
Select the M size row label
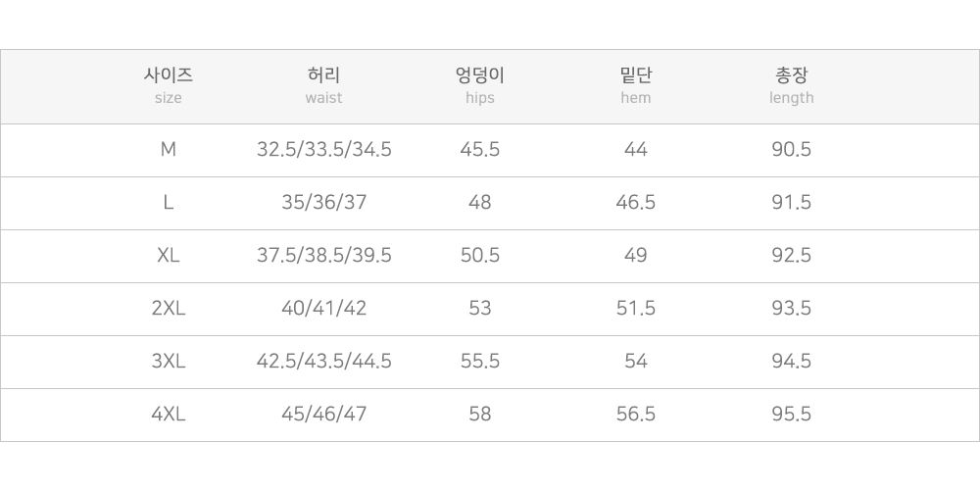click(x=169, y=149)
